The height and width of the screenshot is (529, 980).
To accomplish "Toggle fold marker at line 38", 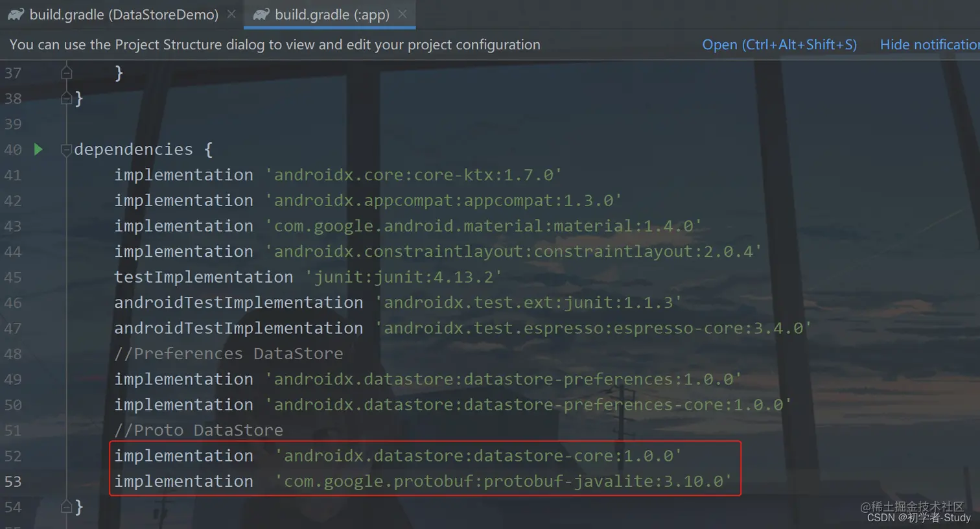I will pos(66,99).
